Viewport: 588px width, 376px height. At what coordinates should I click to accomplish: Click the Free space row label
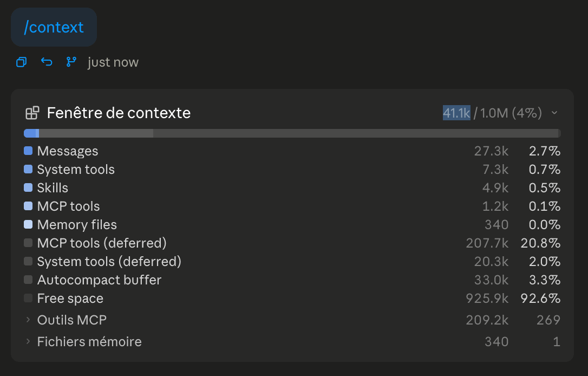pos(70,299)
